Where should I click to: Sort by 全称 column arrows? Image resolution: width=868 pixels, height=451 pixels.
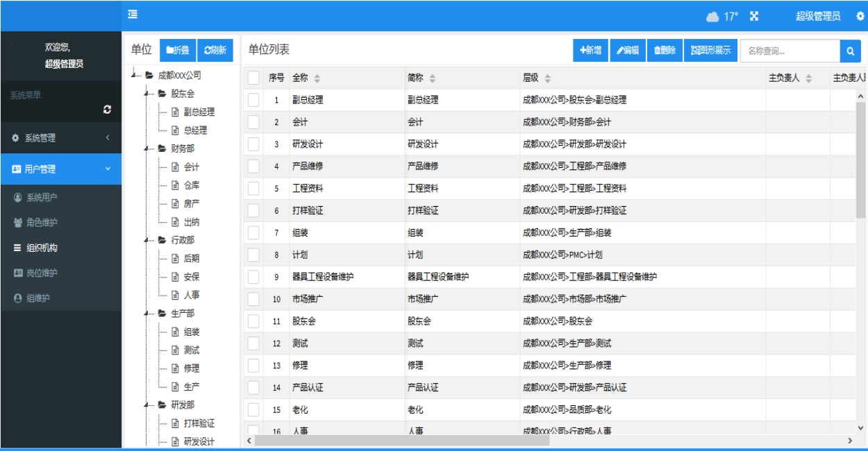point(317,78)
